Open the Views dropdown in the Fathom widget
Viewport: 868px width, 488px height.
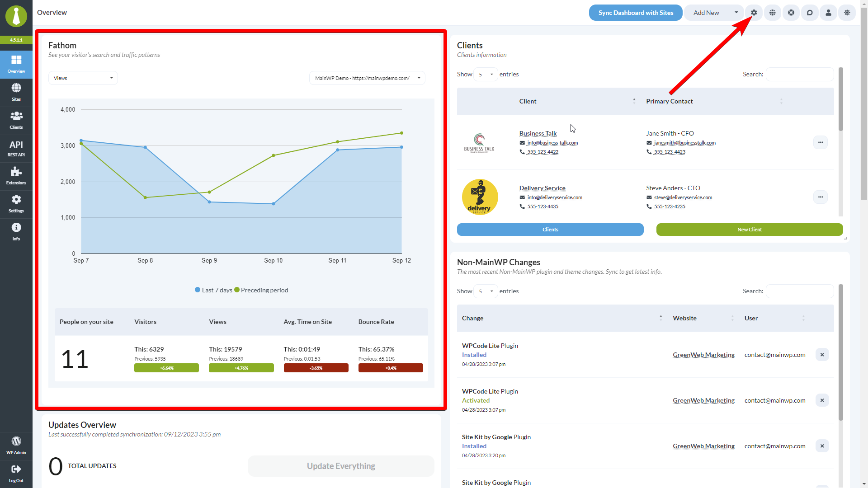[x=83, y=78]
